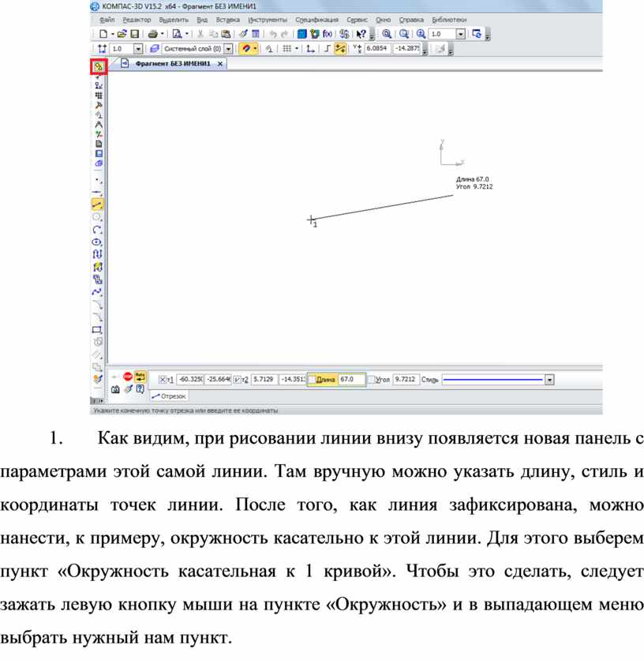Click the red Stop command button

(x=126, y=378)
